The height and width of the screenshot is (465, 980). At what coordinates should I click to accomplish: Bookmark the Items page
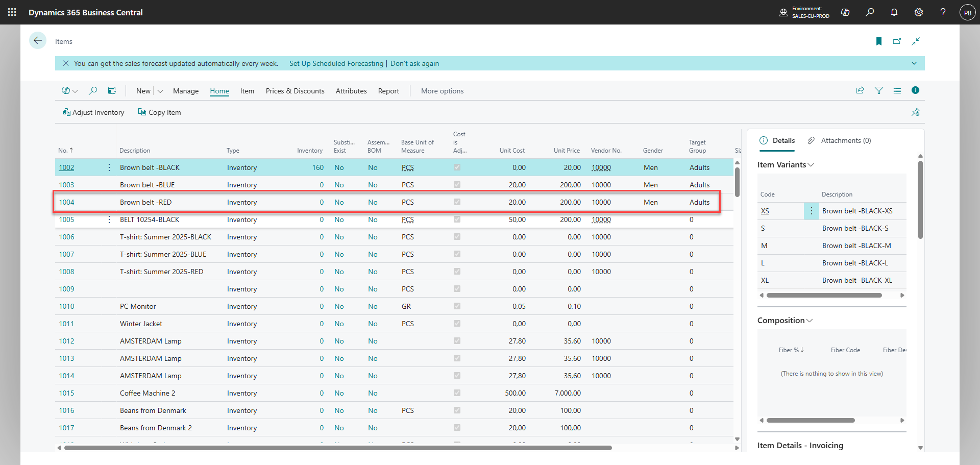point(879,41)
